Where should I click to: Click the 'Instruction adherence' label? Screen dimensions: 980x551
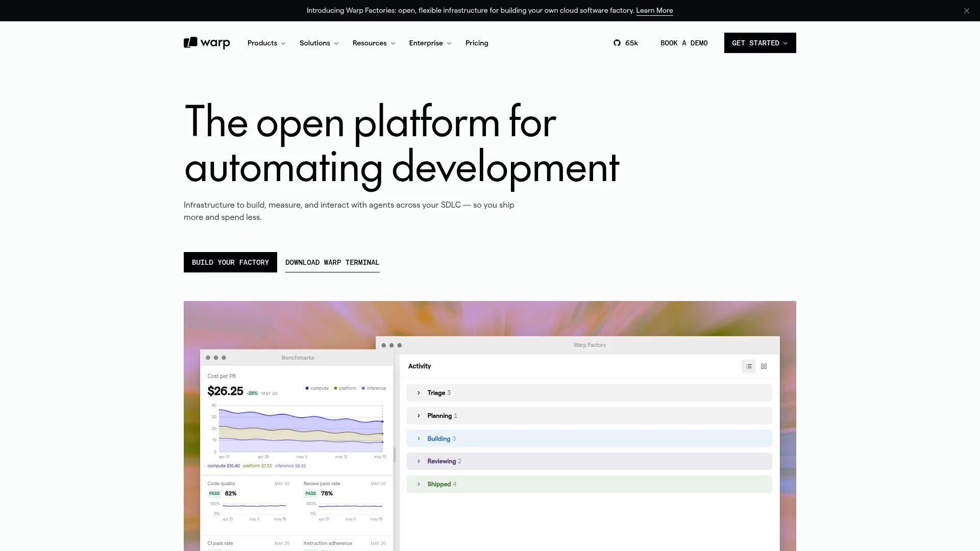pos(328,543)
